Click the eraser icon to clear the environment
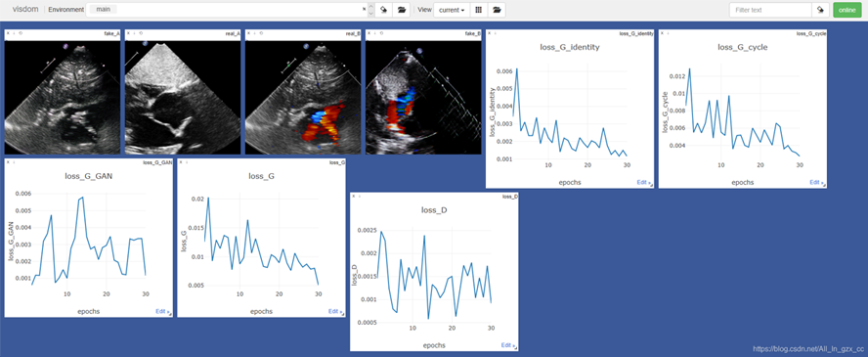The height and width of the screenshot is (357, 868). pos(383,10)
